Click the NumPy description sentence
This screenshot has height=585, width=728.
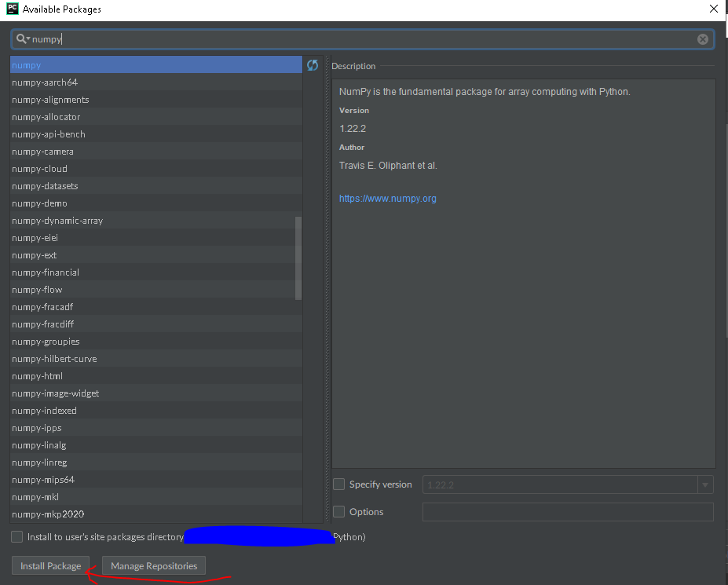tap(485, 91)
